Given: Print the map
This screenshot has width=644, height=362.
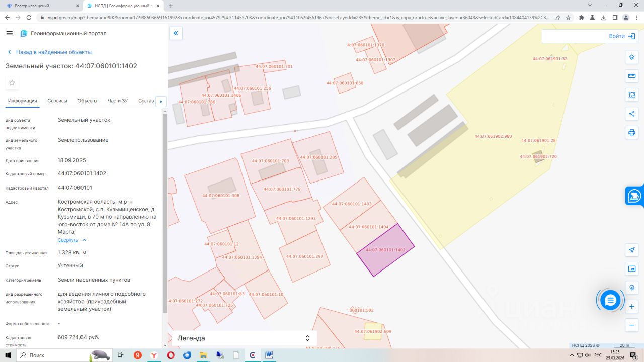Looking at the screenshot, I should (x=632, y=133).
